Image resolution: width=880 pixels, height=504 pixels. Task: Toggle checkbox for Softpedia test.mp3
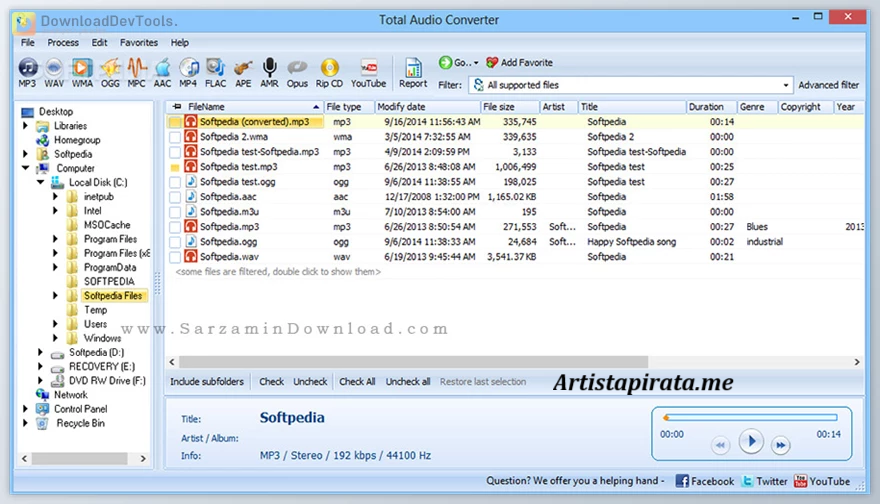[x=175, y=167]
